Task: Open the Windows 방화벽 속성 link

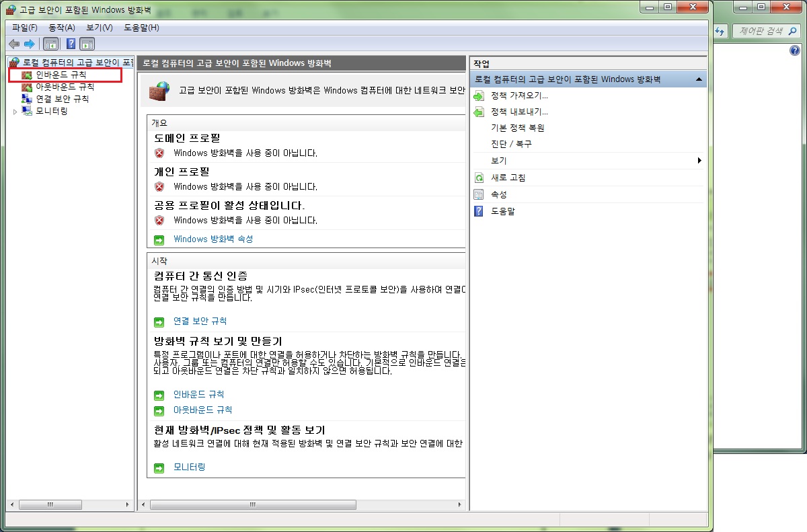Action: (213, 239)
